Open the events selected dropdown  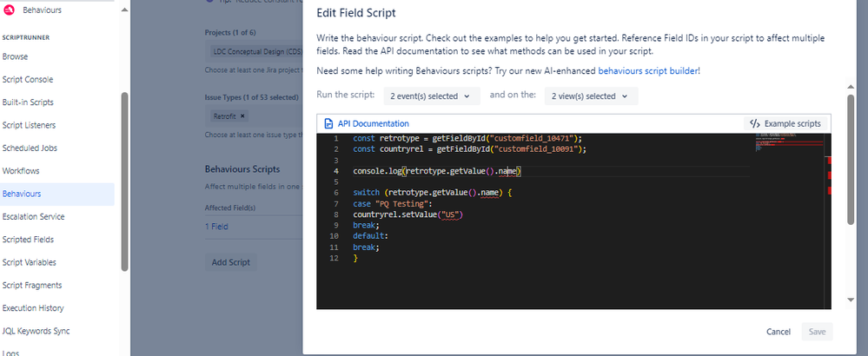433,96
